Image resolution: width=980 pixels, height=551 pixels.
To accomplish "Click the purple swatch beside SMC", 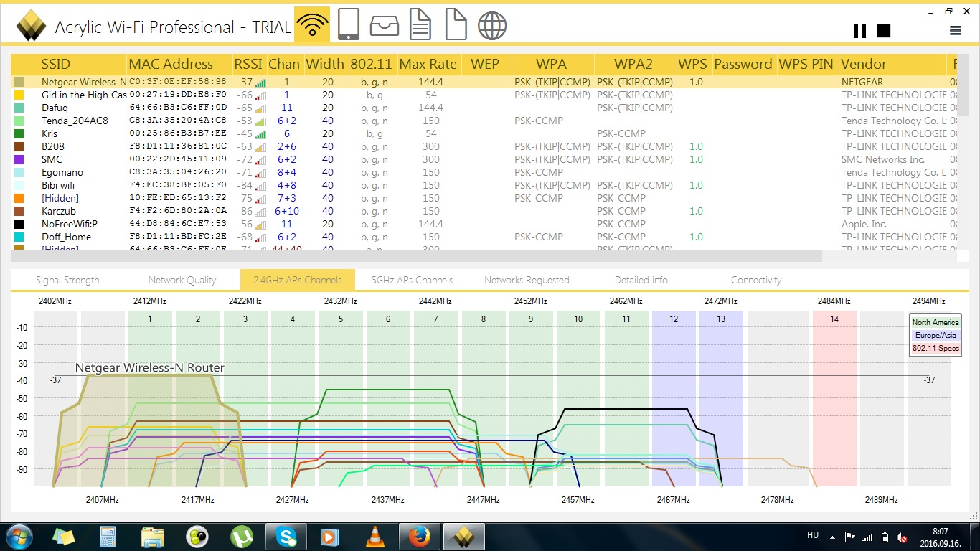I will 19,159.
